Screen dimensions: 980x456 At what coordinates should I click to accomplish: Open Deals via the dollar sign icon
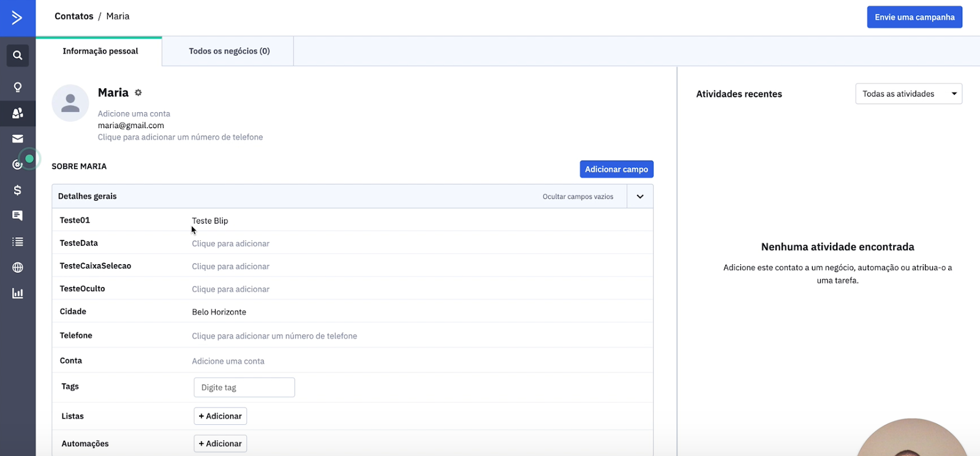point(18,190)
